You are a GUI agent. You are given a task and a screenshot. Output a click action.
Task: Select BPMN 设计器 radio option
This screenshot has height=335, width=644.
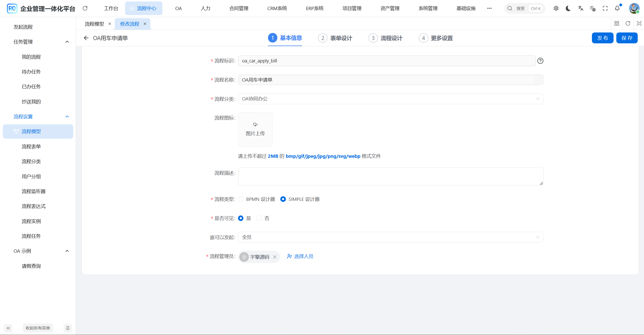[x=241, y=199]
